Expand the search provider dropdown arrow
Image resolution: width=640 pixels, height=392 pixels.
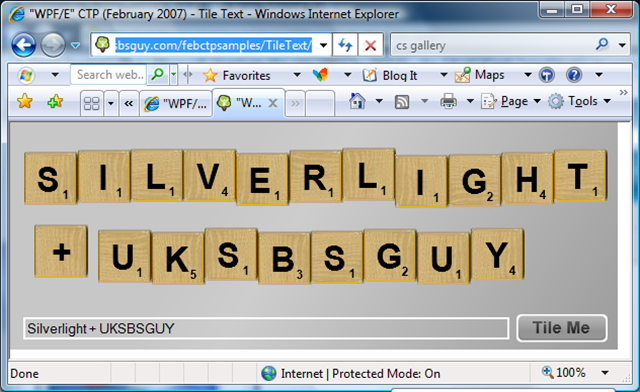click(622, 45)
